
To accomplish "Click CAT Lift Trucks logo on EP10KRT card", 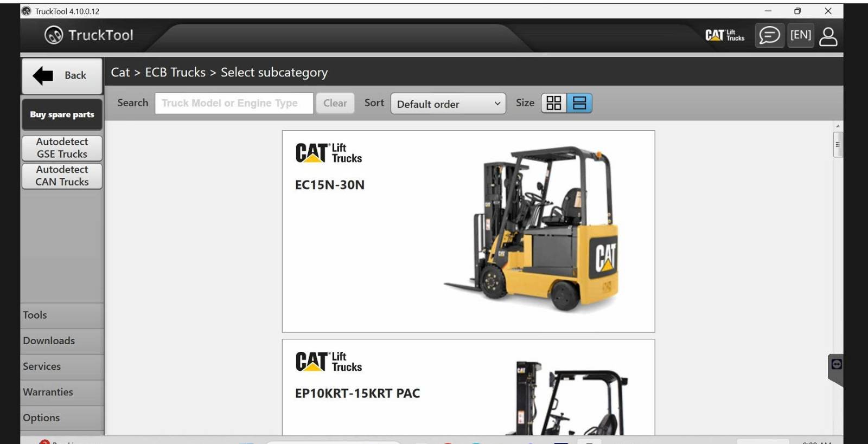I will (329, 362).
